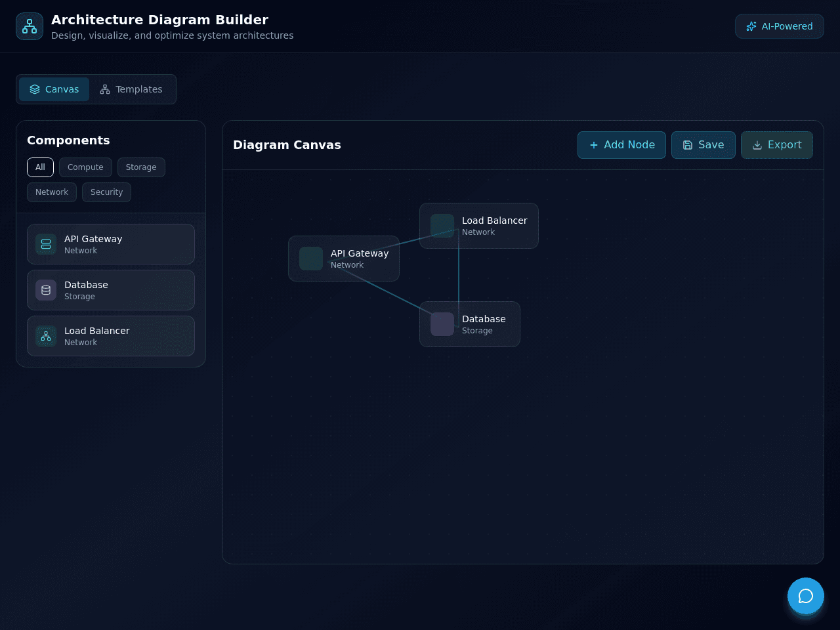Click the Database cylinder icon in Components
Image resolution: width=840 pixels, height=630 pixels.
pos(46,290)
